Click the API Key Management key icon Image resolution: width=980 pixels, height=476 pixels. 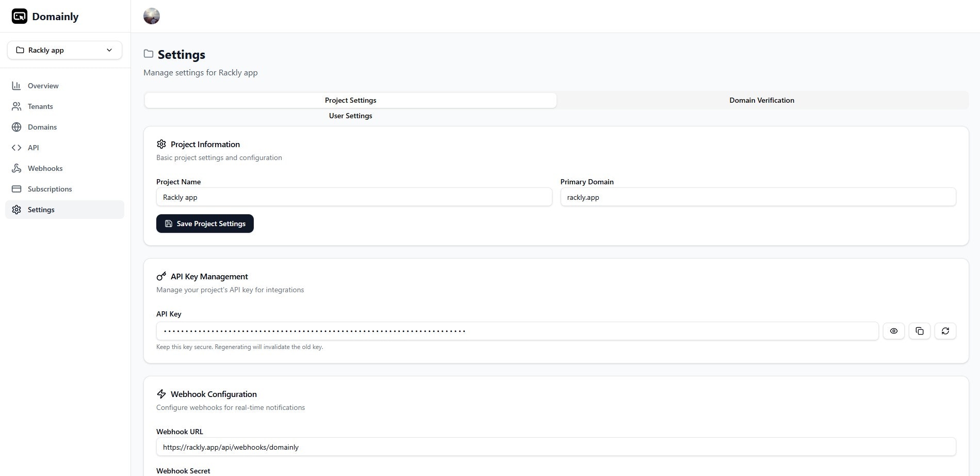coord(161,276)
